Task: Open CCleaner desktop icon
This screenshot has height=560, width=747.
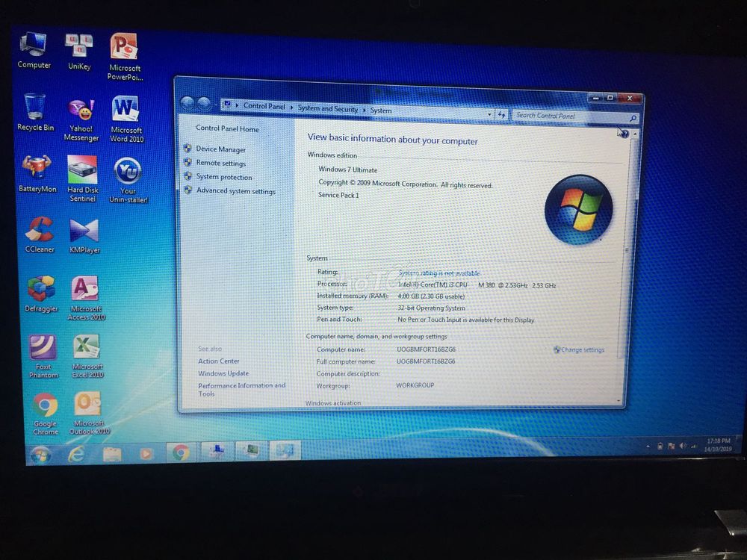Action: tap(40, 234)
